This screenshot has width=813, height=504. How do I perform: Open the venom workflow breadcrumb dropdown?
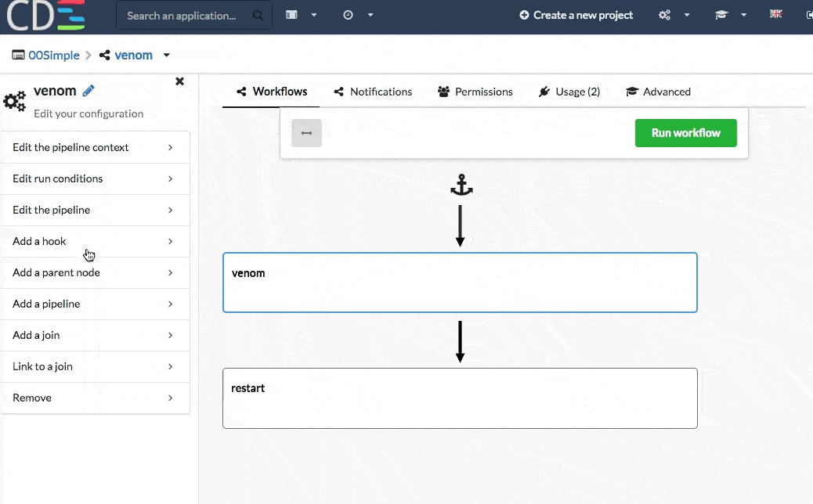pos(166,55)
